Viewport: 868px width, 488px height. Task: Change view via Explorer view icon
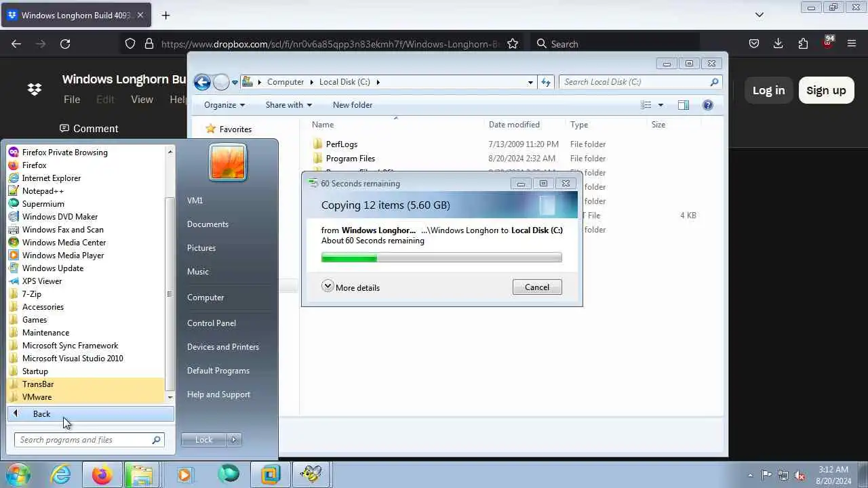(x=646, y=105)
